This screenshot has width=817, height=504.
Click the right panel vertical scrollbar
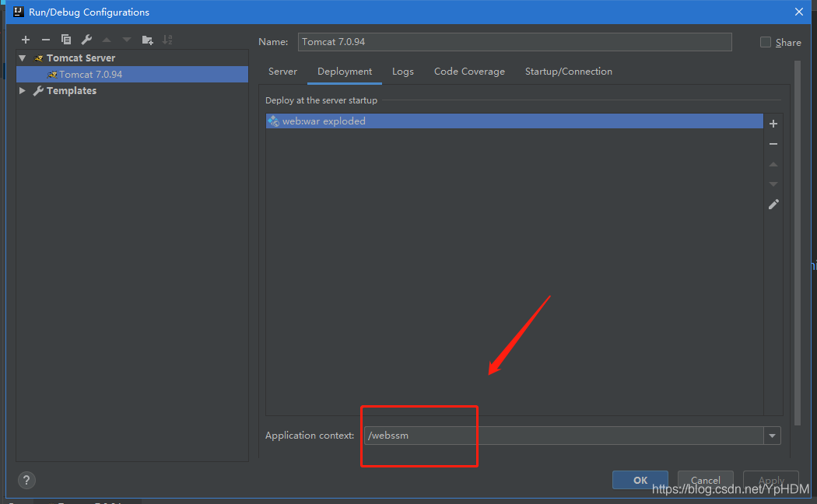point(798,243)
